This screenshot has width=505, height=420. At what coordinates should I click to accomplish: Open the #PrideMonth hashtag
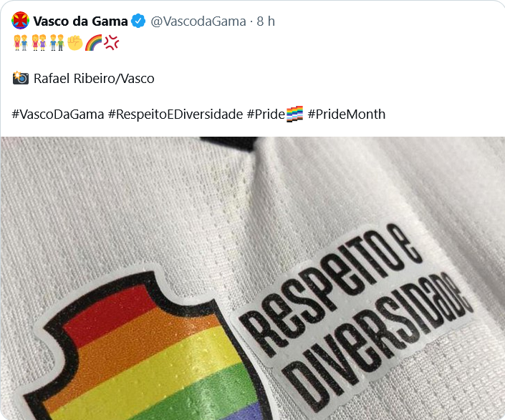[347, 114]
